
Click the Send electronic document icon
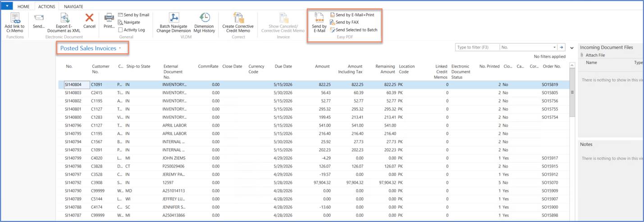point(39,18)
